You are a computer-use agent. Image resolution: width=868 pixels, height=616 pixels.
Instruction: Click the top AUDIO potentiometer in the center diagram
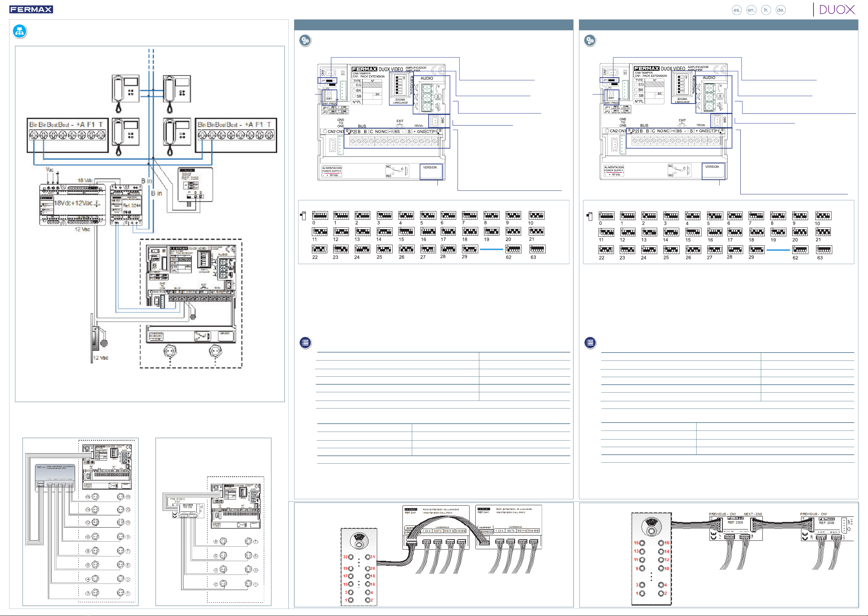point(427,89)
